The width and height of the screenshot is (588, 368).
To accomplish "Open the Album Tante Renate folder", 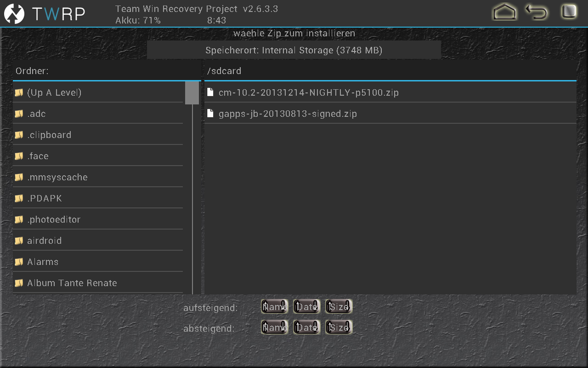I will 72,283.
